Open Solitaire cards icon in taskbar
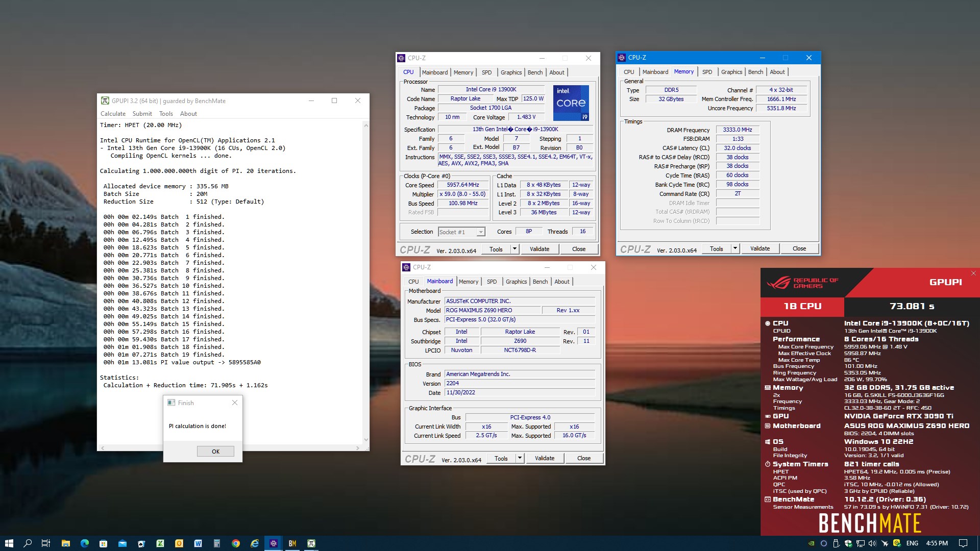Viewport: 980px width, 551px height. point(141,543)
